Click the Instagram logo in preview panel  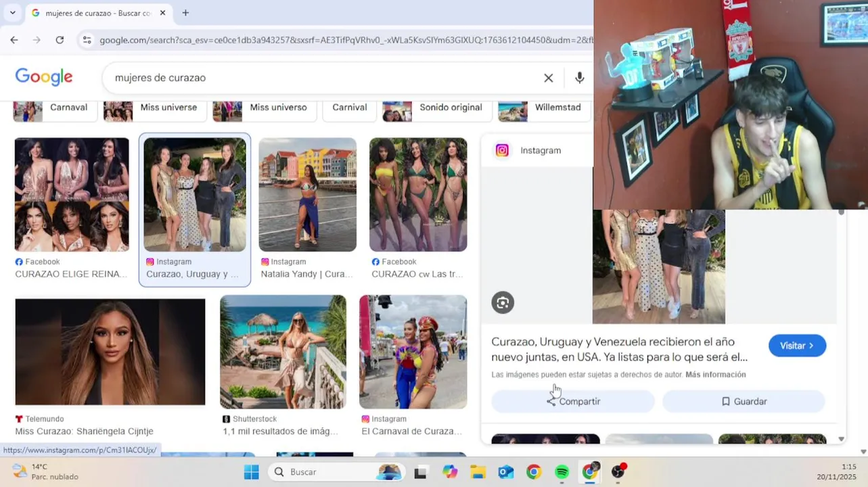pos(502,150)
